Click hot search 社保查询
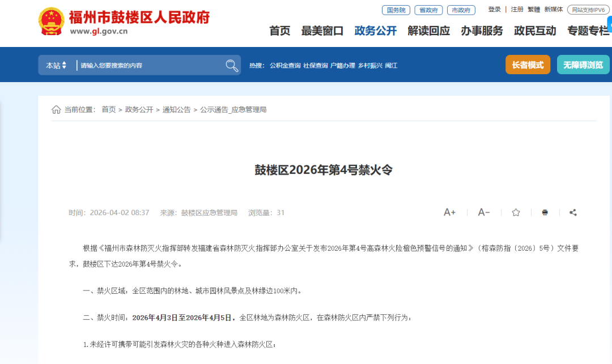This screenshot has width=612, height=364. coord(316,66)
